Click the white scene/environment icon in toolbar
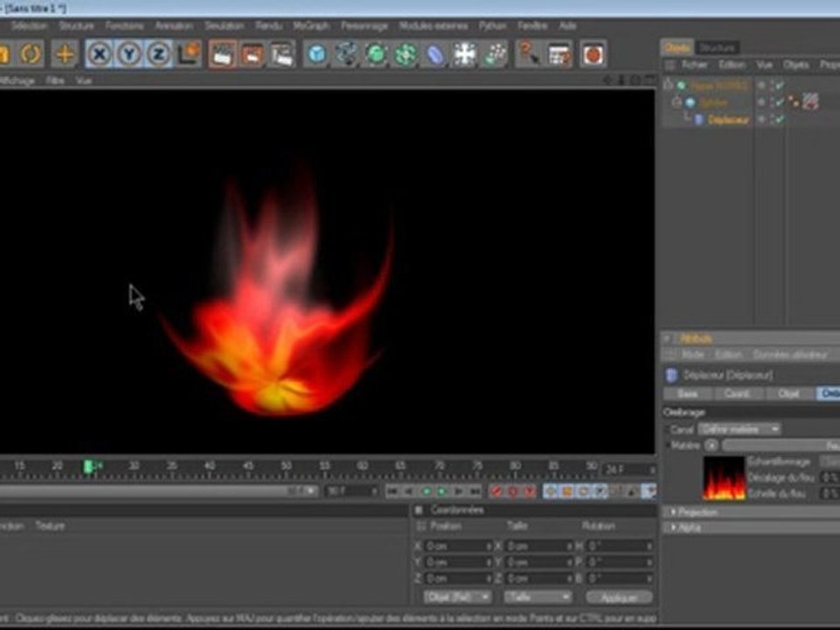The height and width of the screenshot is (630, 840). point(465,54)
